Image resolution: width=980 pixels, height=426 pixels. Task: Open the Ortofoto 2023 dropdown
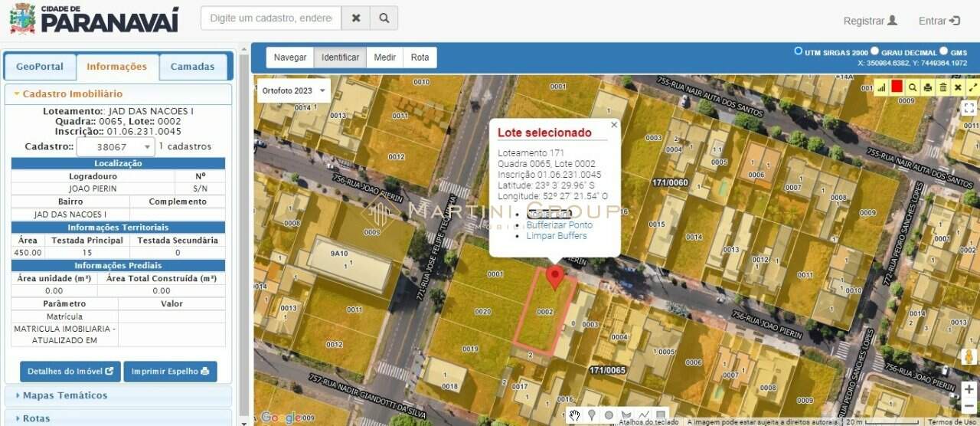click(x=294, y=90)
